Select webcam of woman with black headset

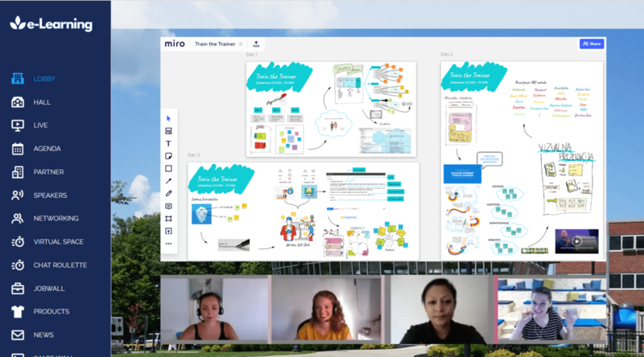point(214,309)
